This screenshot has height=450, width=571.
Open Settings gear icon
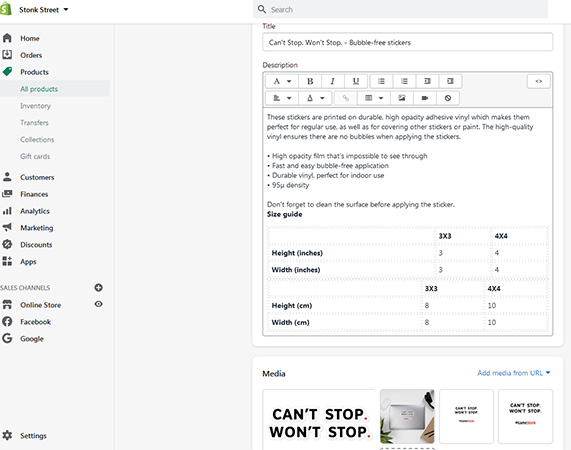(7, 435)
